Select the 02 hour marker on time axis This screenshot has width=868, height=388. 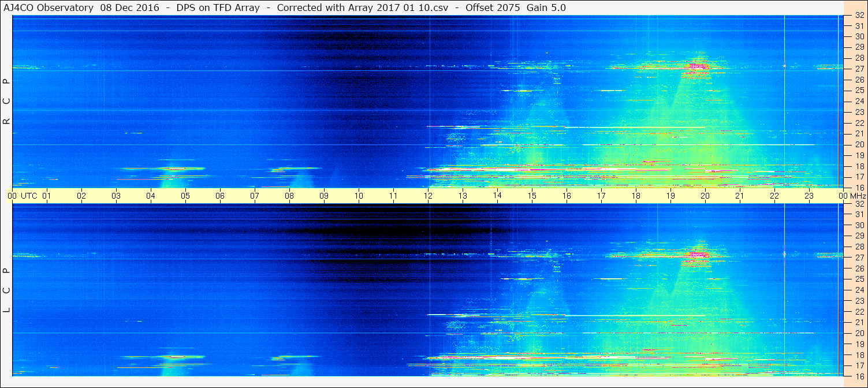81,196
